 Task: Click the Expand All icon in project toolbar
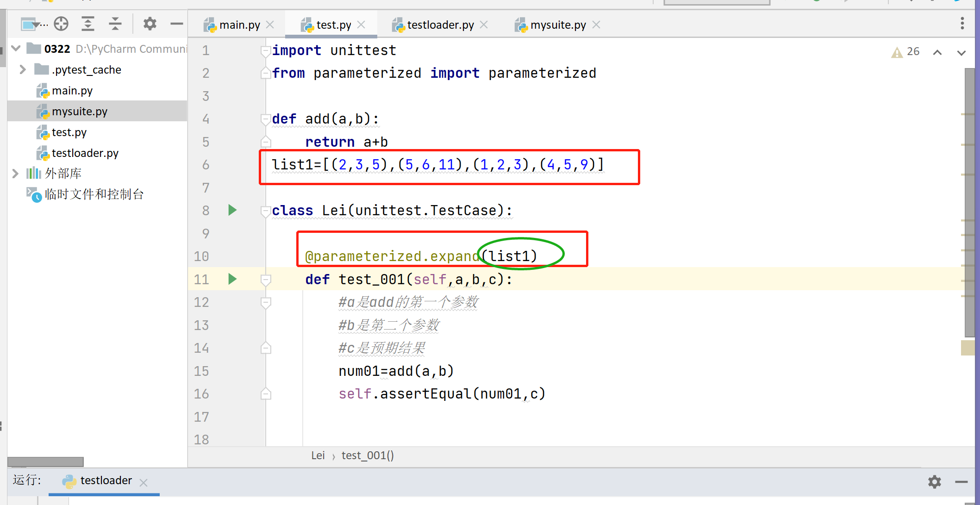87,24
